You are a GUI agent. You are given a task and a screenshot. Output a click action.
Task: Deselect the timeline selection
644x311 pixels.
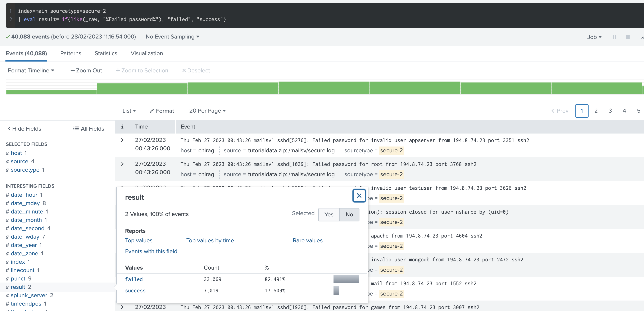coord(196,71)
